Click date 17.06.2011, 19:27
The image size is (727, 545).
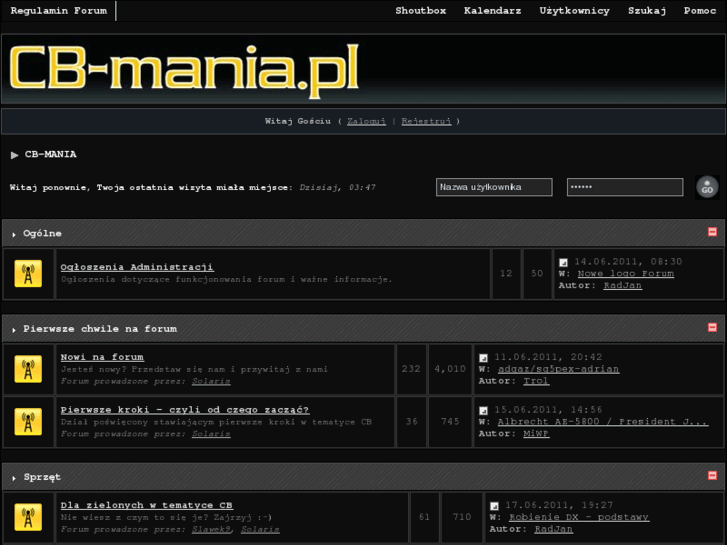tap(559, 506)
